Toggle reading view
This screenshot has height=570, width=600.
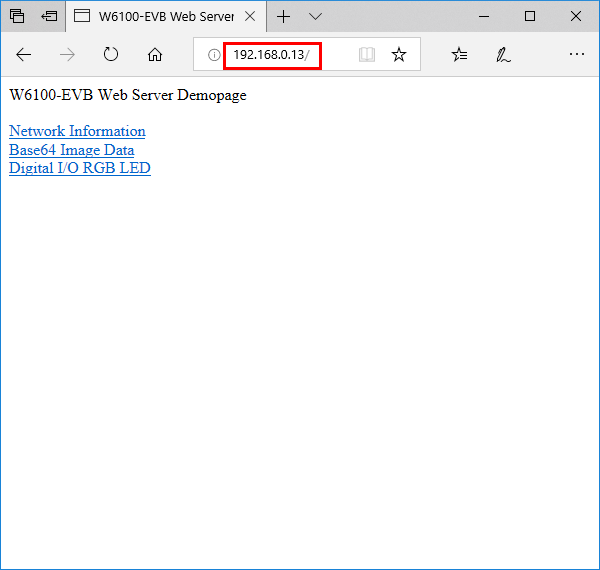click(x=367, y=55)
